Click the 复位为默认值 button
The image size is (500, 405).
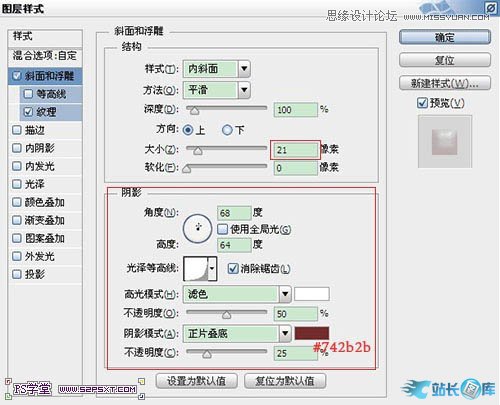[285, 381]
